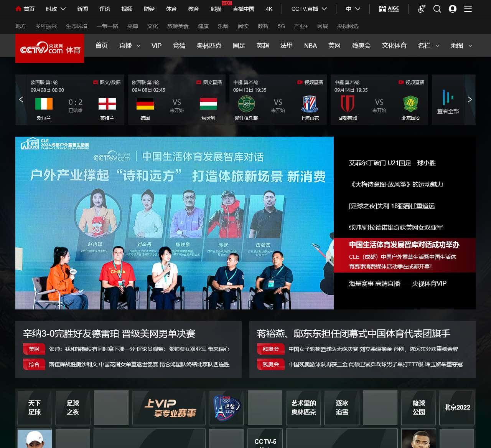Viewport: 491px width, 448px height.
Task: Open headline 辛纳3-0完胜好友德雷珀
Action: (x=109, y=333)
